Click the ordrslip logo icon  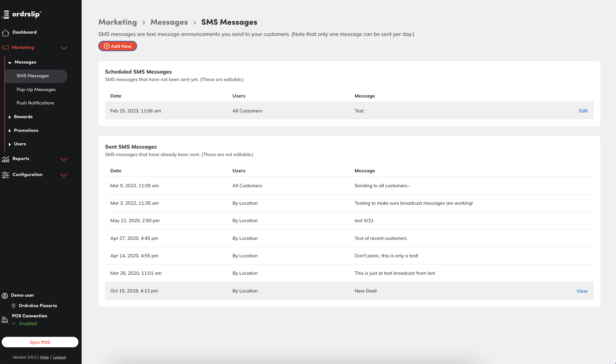point(6,14)
